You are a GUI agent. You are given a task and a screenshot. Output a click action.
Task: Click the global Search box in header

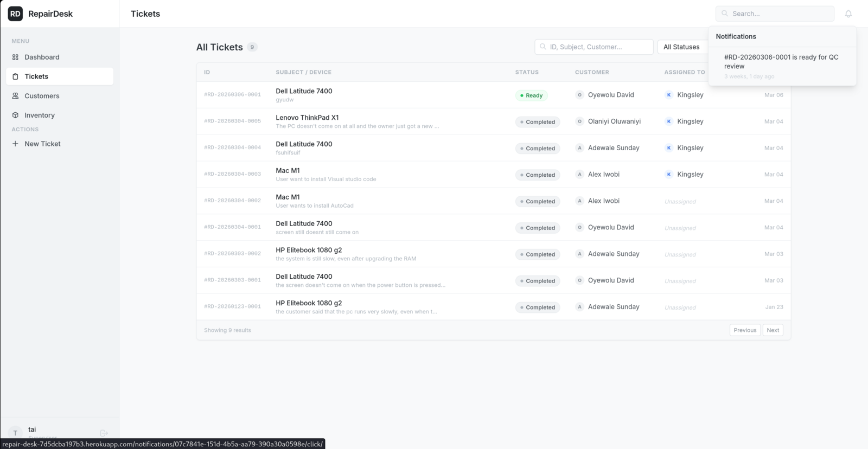775,14
